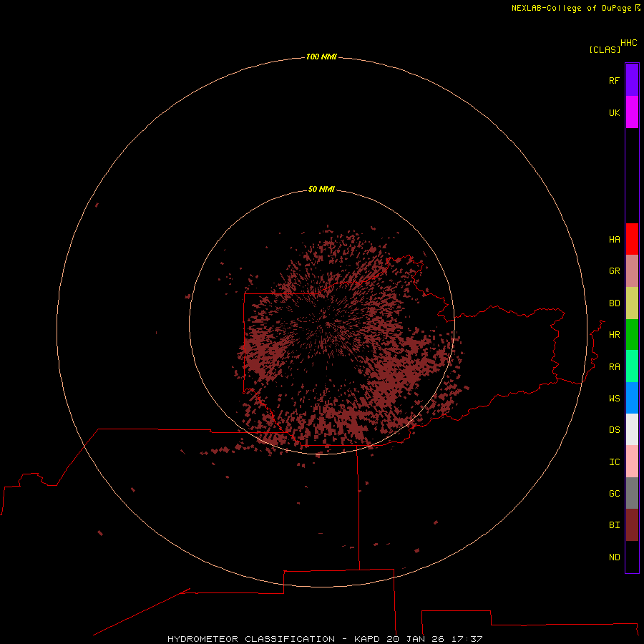This screenshot has width=644, height=644.
Task: Click the DS white legend swatch
Action: coord(632,429)
